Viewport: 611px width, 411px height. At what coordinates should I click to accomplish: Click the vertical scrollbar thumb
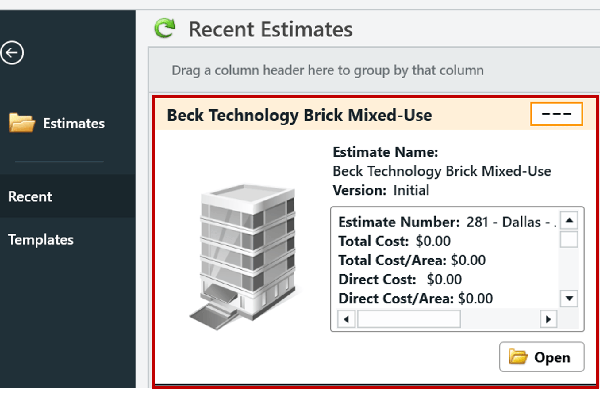(569, 239)
